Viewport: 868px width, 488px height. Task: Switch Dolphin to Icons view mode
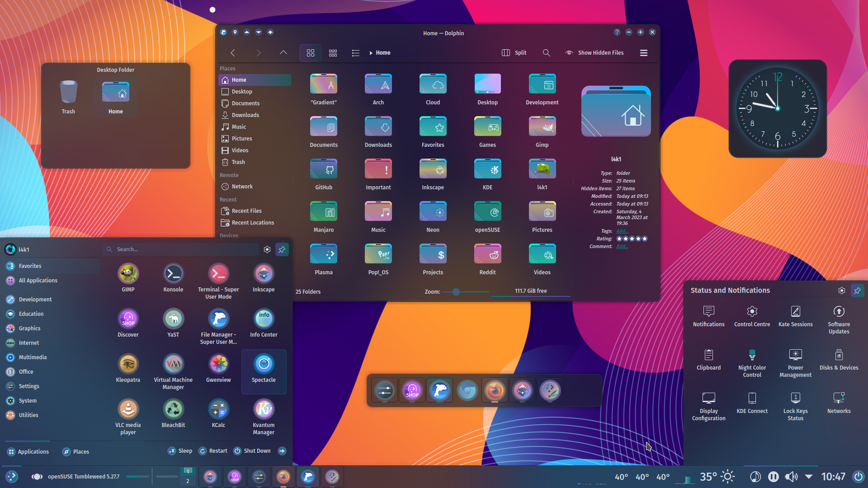(311, 53)
